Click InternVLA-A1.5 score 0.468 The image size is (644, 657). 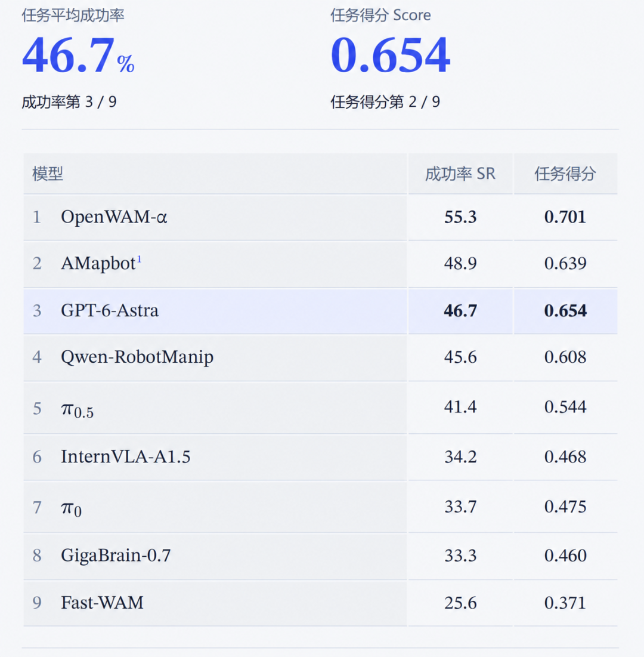565,456
